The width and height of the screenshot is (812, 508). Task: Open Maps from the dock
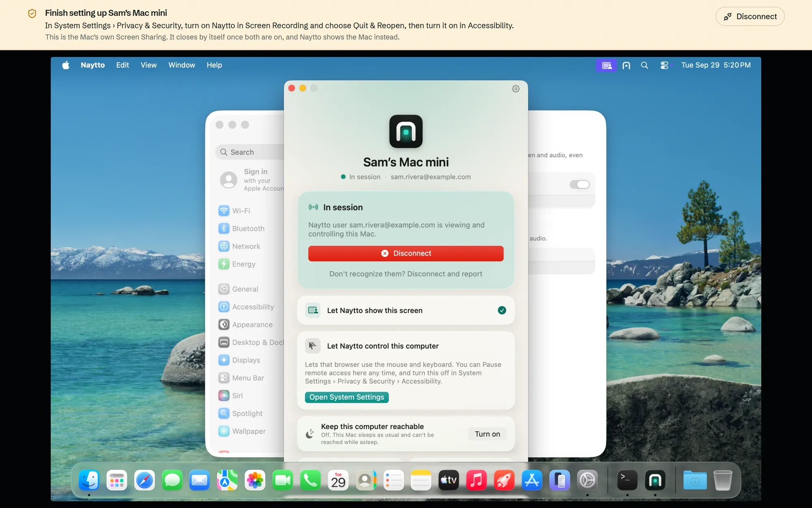coord(227,481)
